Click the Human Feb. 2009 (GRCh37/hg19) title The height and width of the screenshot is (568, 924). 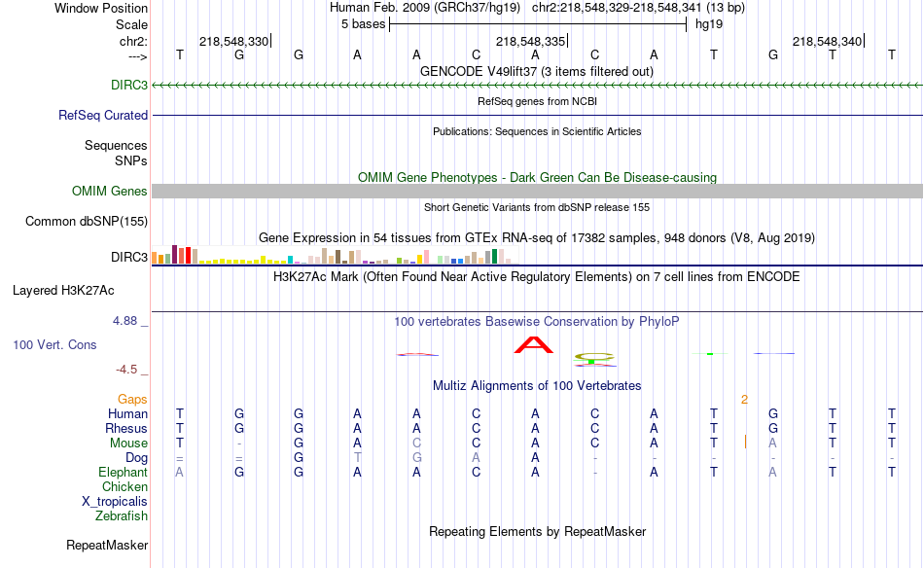click(425, 8)
